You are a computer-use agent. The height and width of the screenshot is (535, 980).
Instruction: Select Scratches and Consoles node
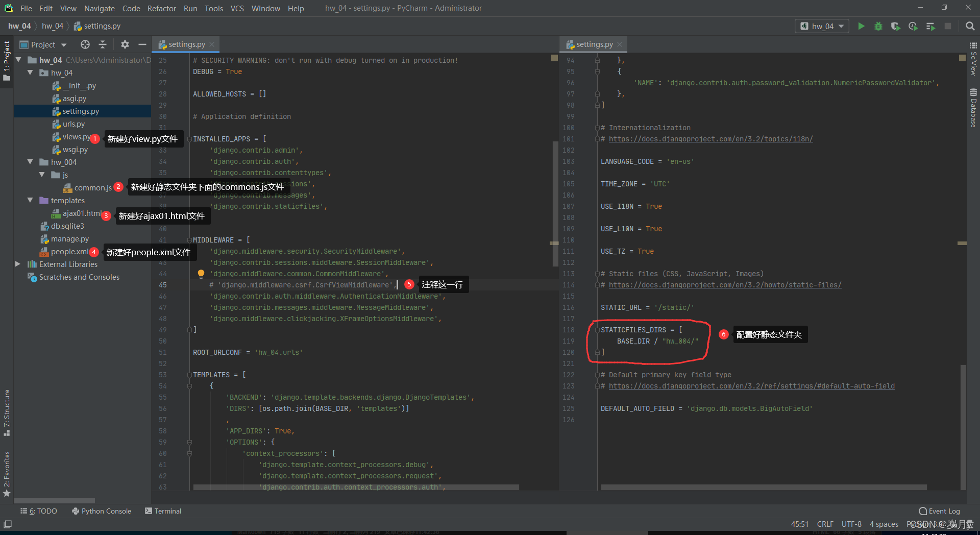point(73,277)
